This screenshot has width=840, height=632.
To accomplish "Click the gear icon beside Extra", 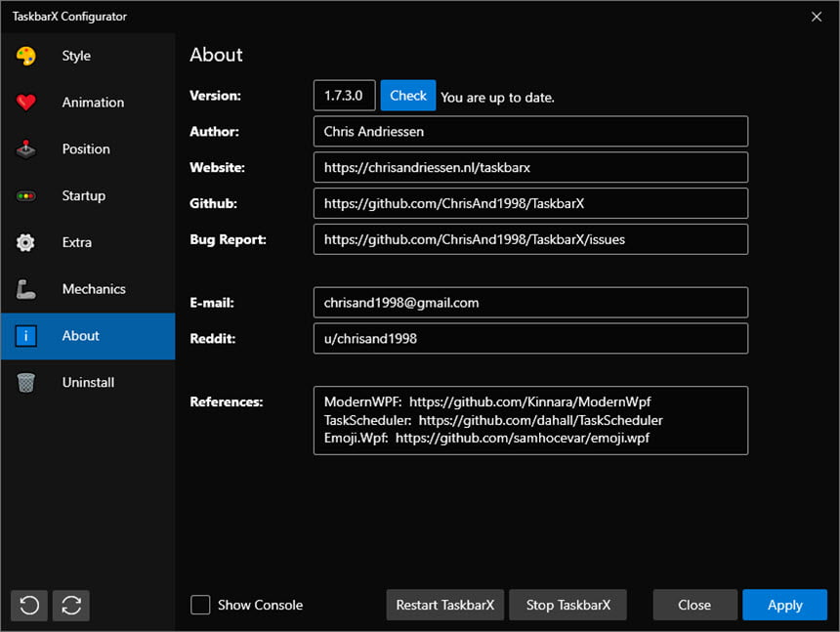I will [25, 242].
